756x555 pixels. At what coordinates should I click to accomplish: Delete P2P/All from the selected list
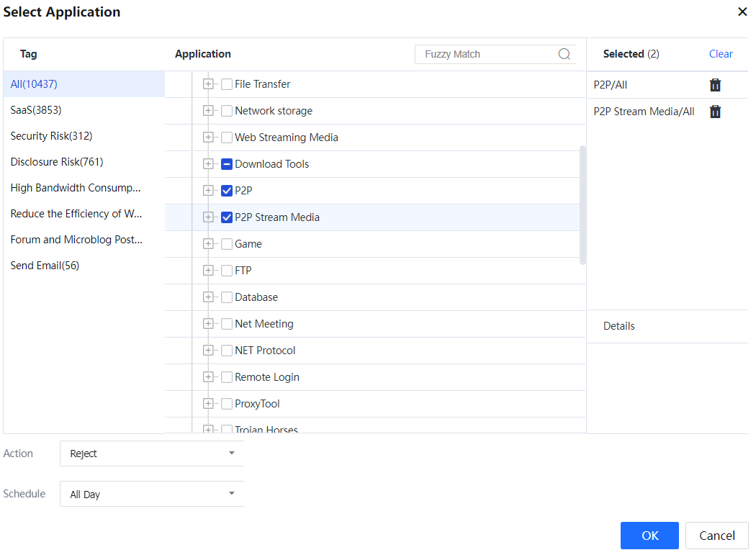(x=715, y=85)
